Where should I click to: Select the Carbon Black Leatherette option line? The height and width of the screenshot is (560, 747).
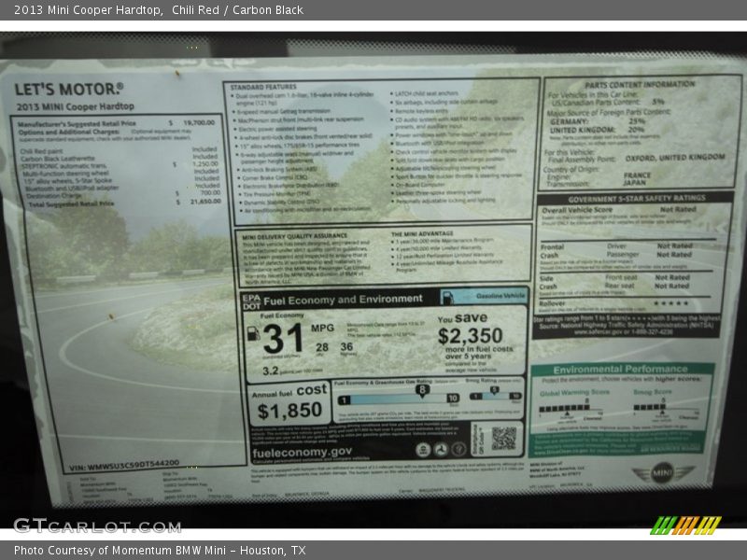pyautogui.click(x=58, y=159)
